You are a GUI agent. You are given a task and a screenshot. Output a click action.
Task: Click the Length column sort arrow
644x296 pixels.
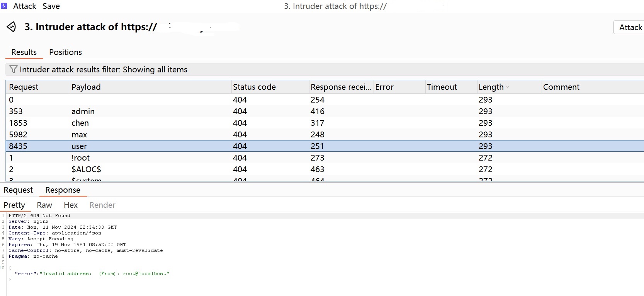pos(507,87)
